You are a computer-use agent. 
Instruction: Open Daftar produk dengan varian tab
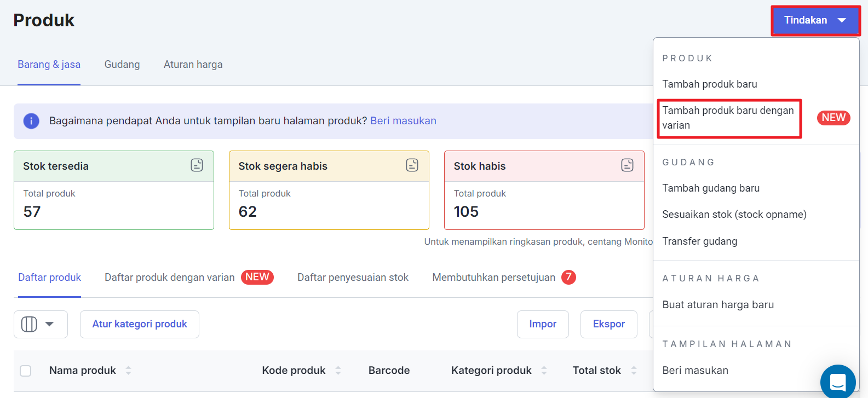pyautogui.click(x=170, y=278)
